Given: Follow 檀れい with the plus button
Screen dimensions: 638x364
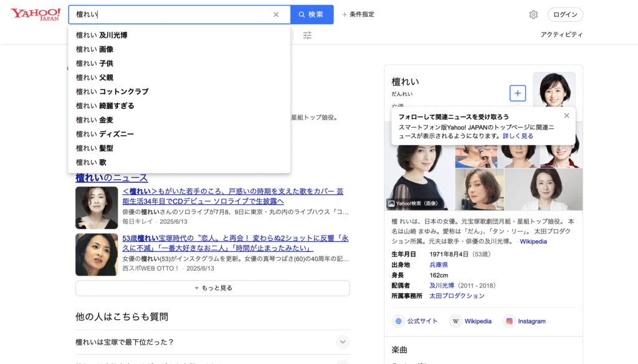Looking at the screenshot, I should click(x=518, y=93).
